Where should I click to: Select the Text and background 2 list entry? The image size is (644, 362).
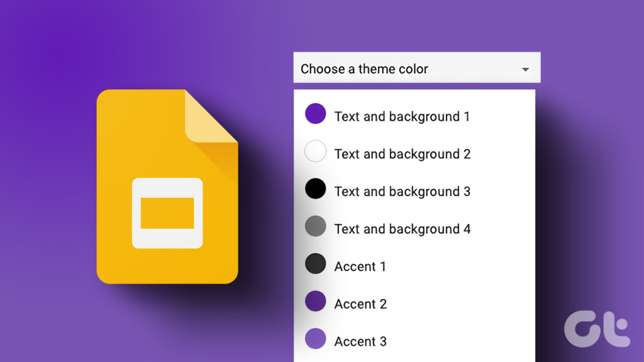click(402, 154)
